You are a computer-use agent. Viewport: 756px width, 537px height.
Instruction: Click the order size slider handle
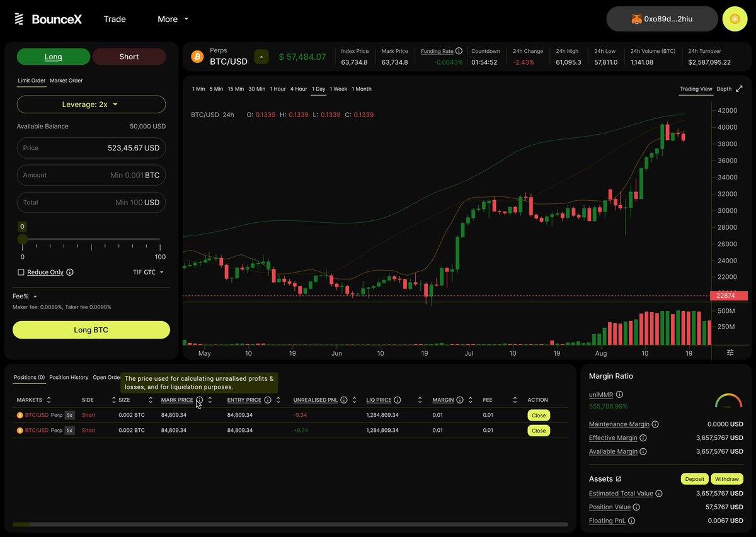[22, 239]
